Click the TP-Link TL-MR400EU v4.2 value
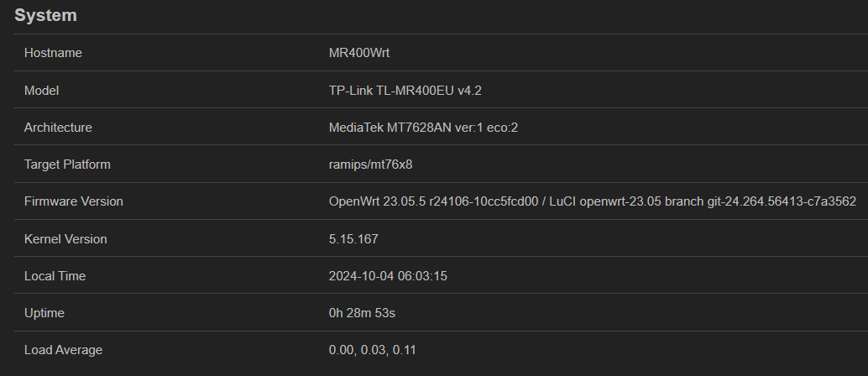The width and height of the screenshot is (868, 376). (405, 90)
